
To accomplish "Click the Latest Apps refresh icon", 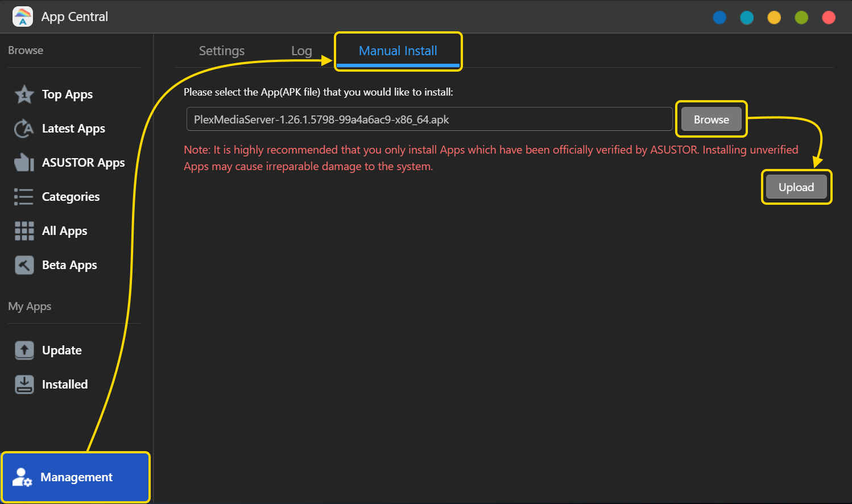I will coord(24,129).
